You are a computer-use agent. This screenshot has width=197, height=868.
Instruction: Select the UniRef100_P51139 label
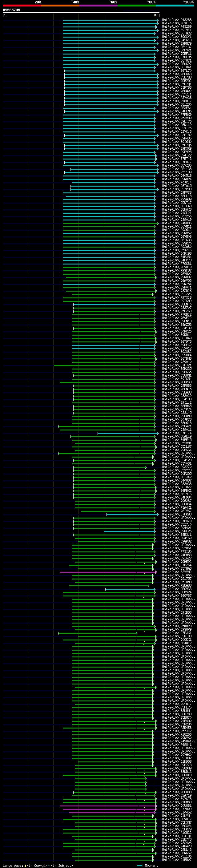point(177,172)
